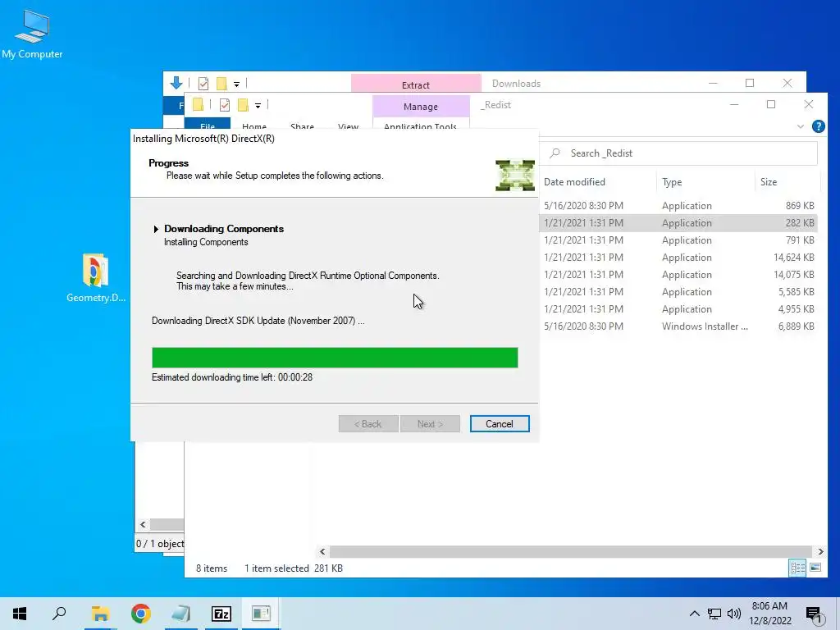840x630 pixels.
Task: Open quick access toolbar dropdown in _Redist window
Action: tap(258, 106)
